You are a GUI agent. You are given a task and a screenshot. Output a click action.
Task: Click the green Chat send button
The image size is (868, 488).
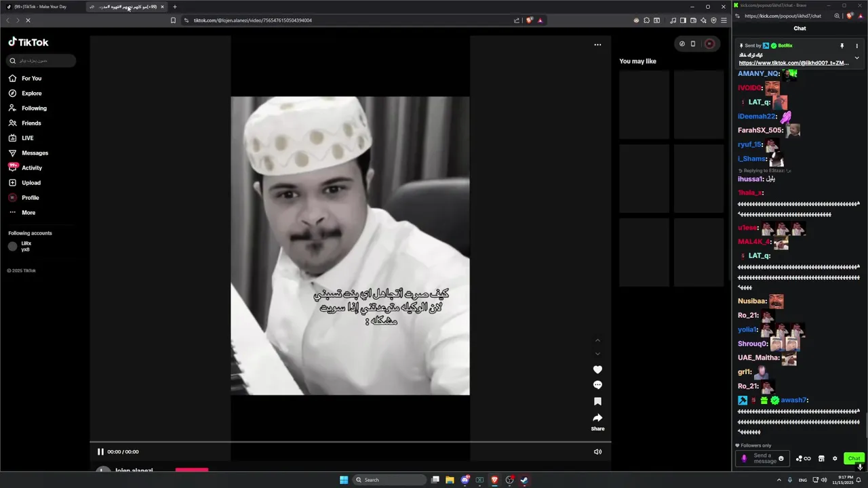[x=854, y=459]
